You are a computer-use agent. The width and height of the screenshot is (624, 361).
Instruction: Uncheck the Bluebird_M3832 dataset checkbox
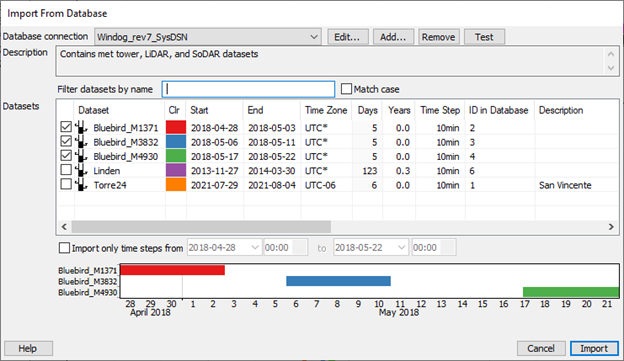click(x=66, y=141)
